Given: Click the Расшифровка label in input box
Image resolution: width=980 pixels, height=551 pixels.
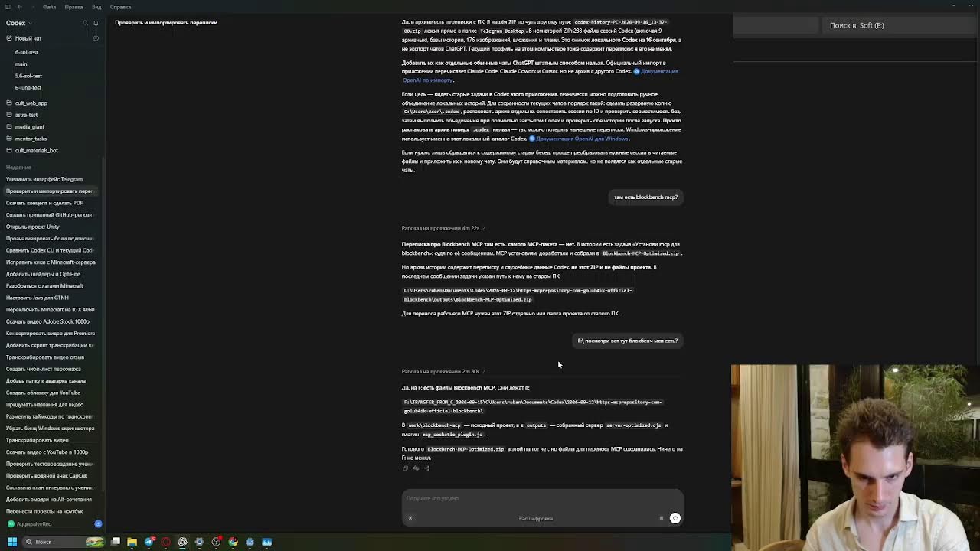Looking at the screenshot, I should pos(535,518).
